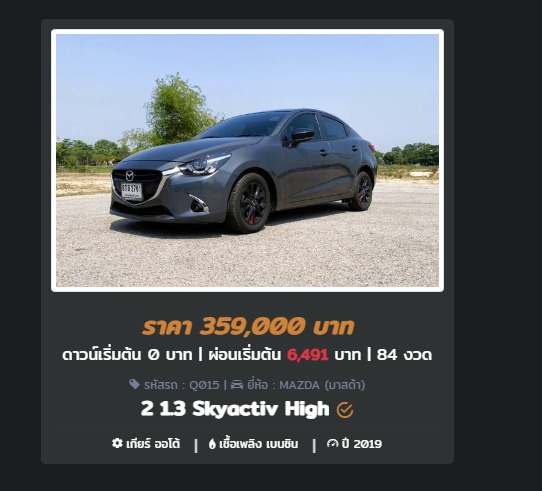Click the ปี 2019 model year label
Viewport: 542px width, 491px height.
pos(362,444)
